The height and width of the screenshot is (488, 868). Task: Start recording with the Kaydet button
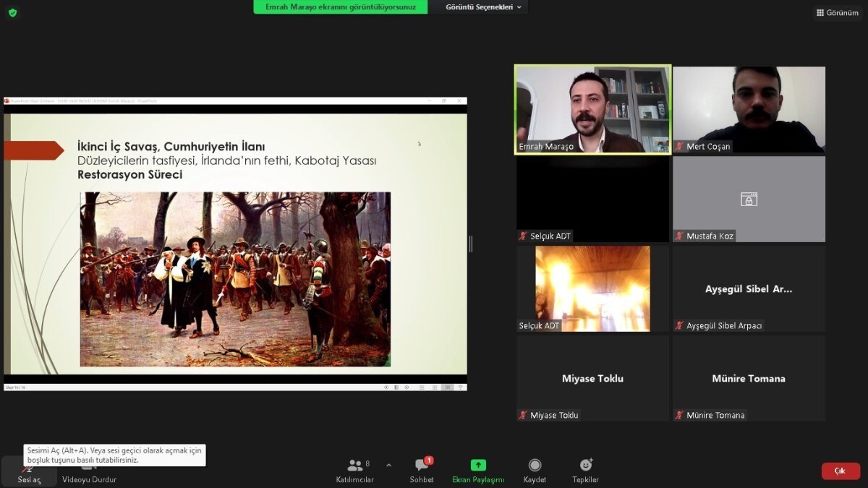535,471
